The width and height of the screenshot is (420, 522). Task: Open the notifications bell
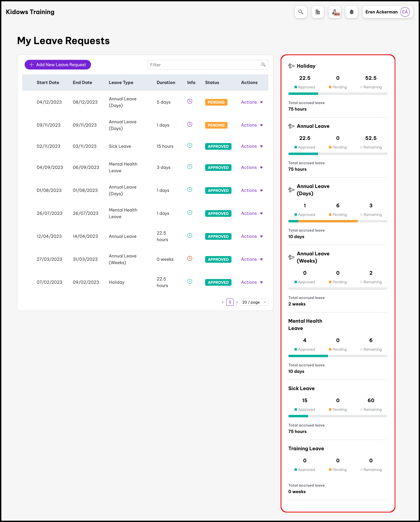pyautogui.click(x=352, y=12)
